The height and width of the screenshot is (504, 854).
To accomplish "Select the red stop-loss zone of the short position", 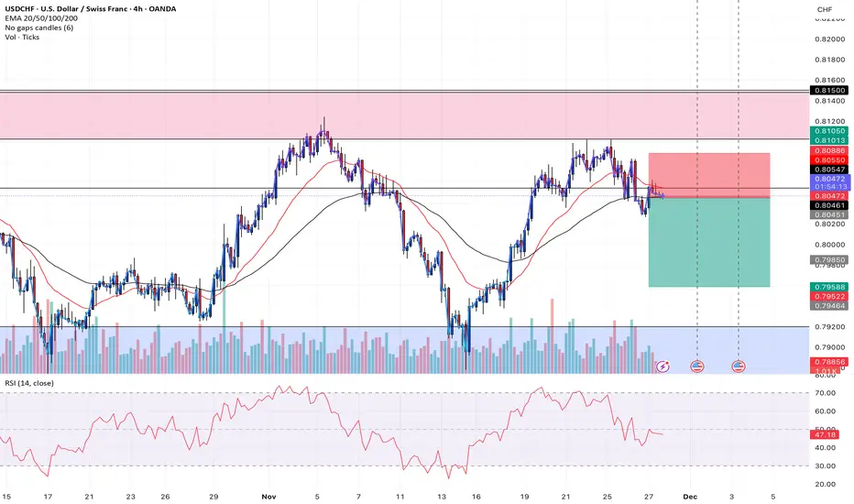I will tap(709, 175).
